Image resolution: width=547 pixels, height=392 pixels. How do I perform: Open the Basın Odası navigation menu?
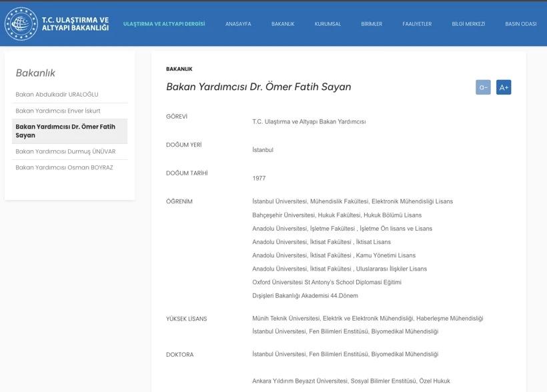pos(521,24)
